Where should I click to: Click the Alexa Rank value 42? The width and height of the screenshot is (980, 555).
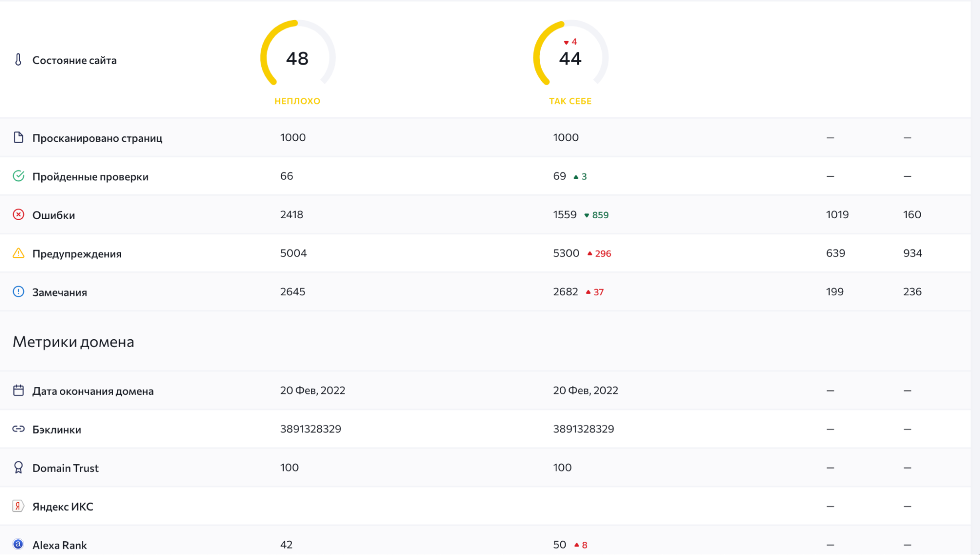286,544
